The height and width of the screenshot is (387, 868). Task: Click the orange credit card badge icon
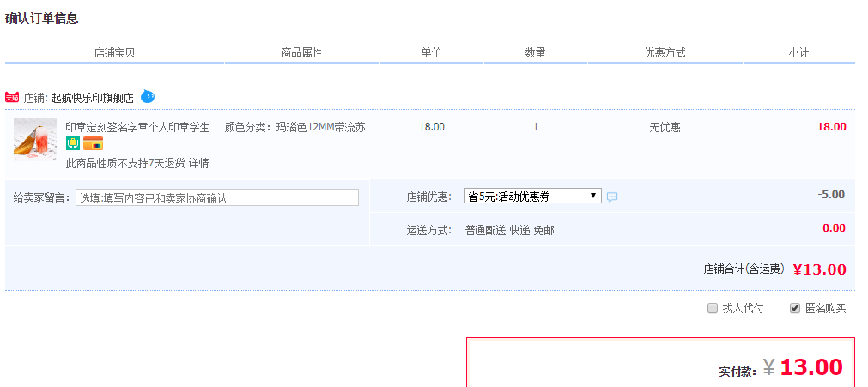93,143
